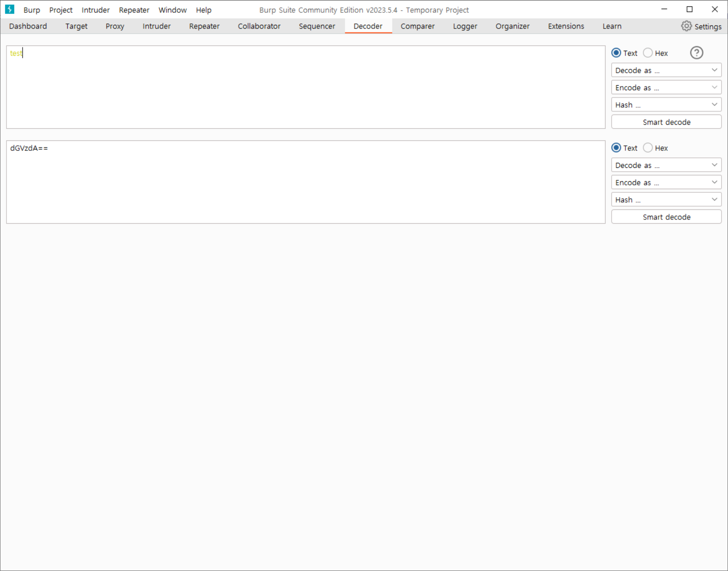Switch to the Learn tab

pyautogui.click(x=612, y=26)
